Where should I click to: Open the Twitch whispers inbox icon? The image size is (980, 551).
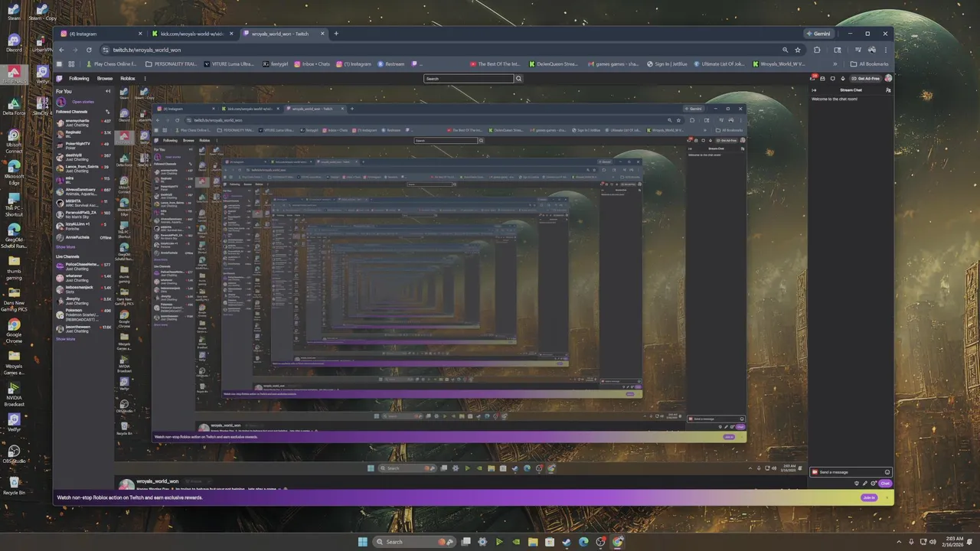[x=832, y=78]
